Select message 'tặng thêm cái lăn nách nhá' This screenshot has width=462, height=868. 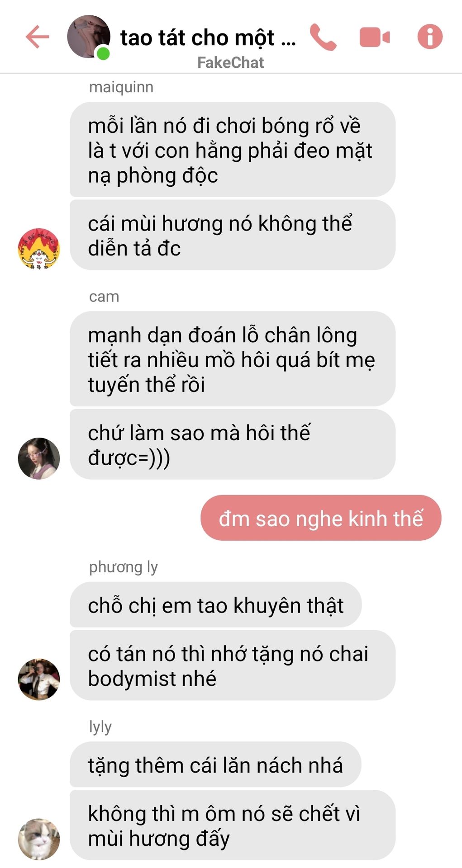[215, 764]
